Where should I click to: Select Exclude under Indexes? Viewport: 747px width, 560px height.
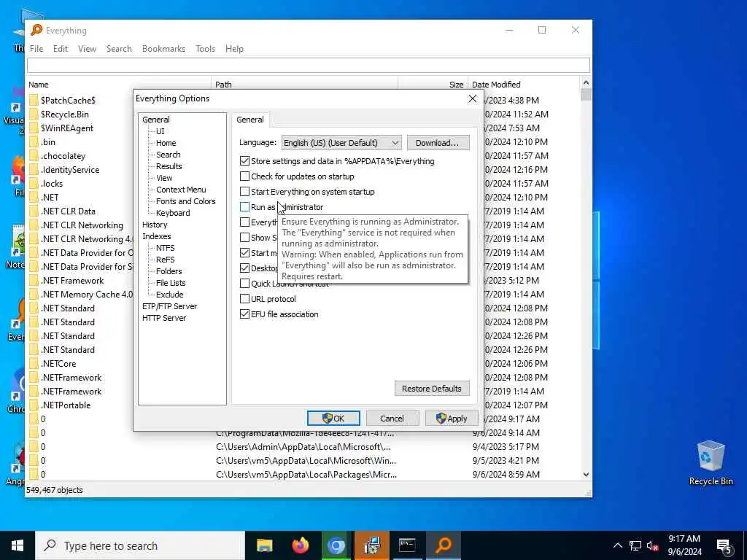(x=169, y=295)
